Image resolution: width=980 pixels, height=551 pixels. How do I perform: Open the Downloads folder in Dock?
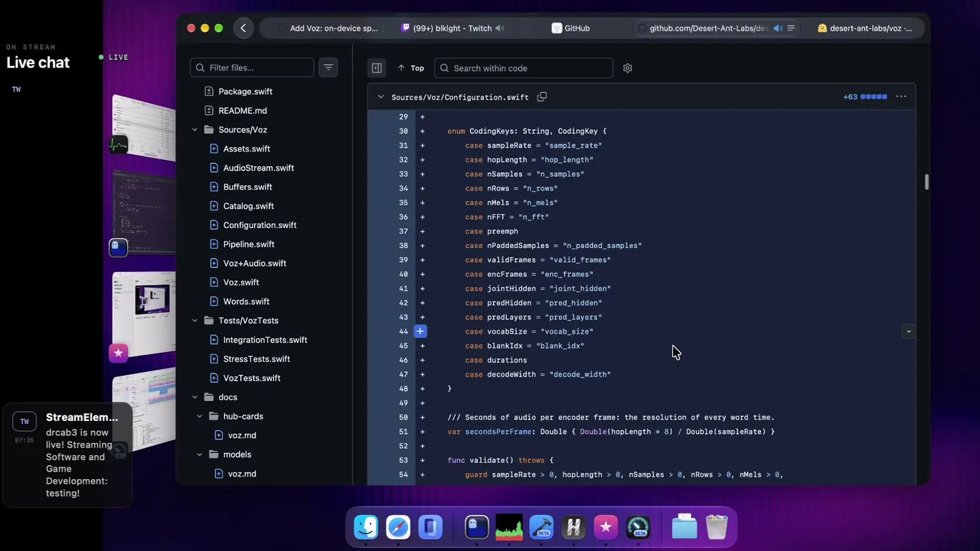point(684,527)
